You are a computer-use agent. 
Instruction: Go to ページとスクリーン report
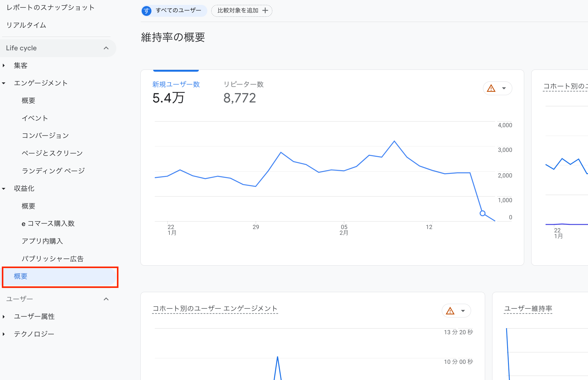tap(52, 153)
